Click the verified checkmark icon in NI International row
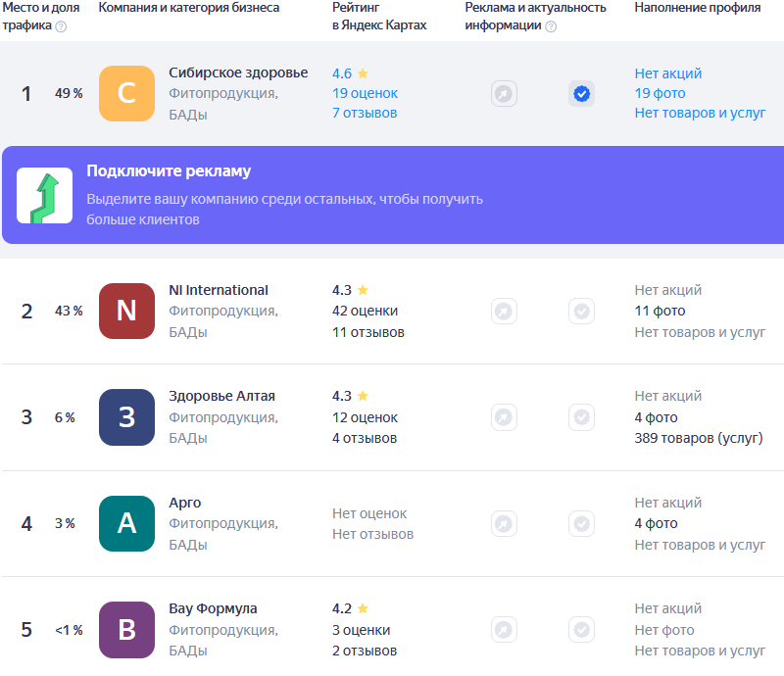 [x=581, y=311]
